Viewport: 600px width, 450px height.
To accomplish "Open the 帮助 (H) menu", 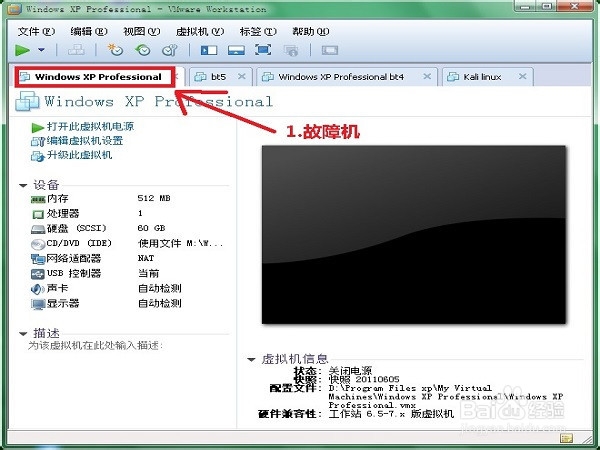I will (311, 31).
